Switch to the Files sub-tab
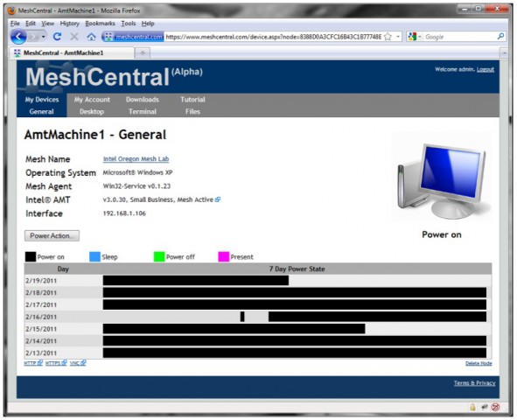Image resolution: width=517 pixels, height=420 pixels. [192, 111]
